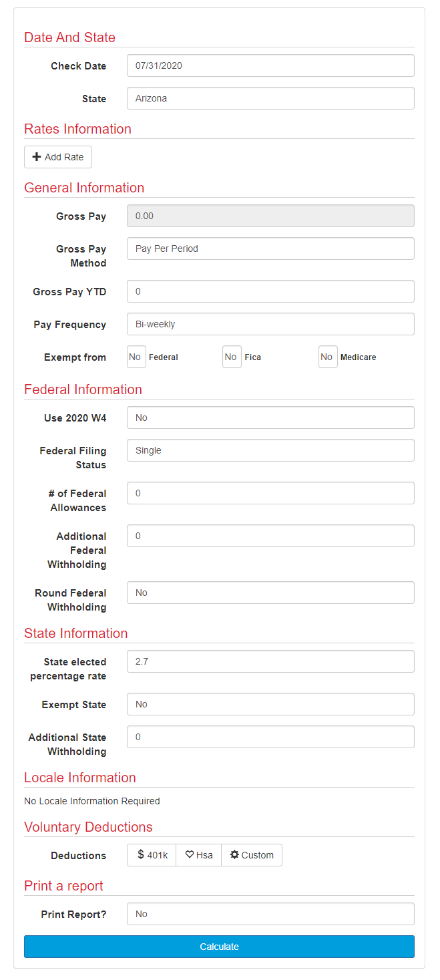Open the Gross Pay Method dropdown
Viewport: 440px width, 980px height.
(x=270, y=249)
